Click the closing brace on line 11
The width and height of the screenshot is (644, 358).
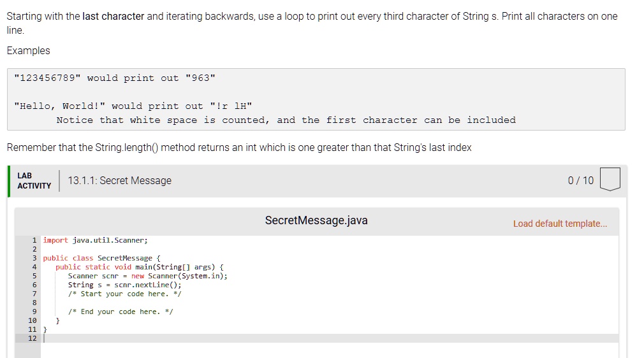pos(45,329)
